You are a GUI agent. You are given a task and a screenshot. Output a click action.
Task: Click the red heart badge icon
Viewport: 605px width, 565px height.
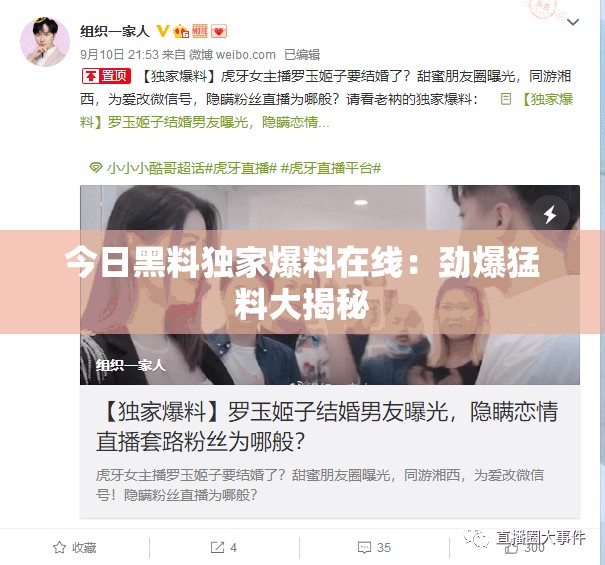[219, 31]
